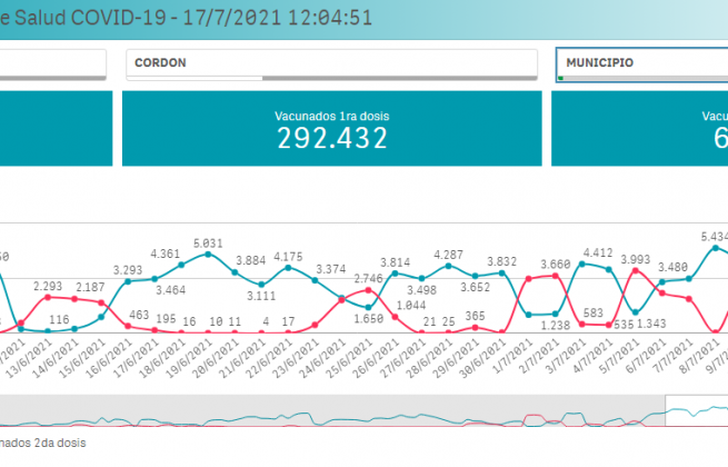Click the dashboard title with date 17/7/2021
The image size is (728, 467).
click(x=180, y=17)
